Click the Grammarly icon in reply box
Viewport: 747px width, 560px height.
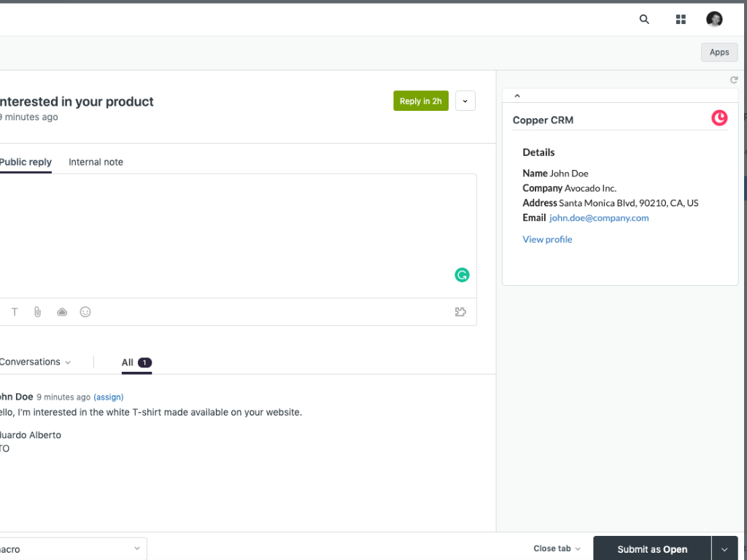pos(462,275)
